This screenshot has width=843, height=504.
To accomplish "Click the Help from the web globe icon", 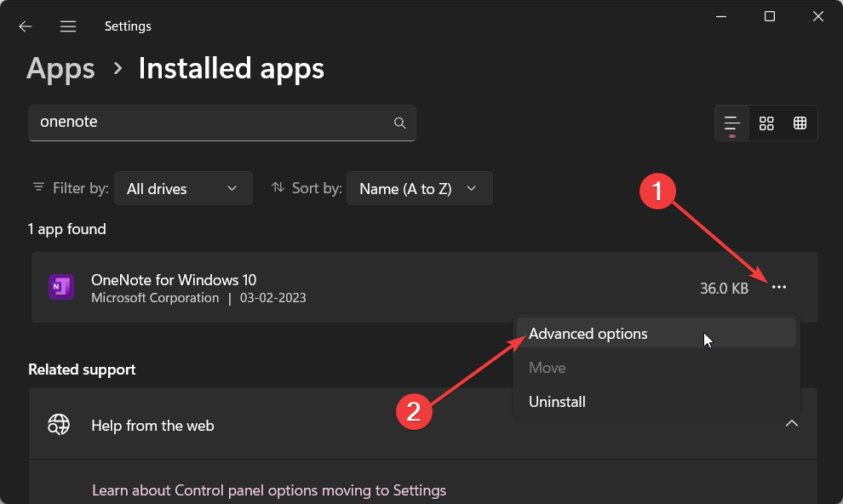I will point(59,425).
